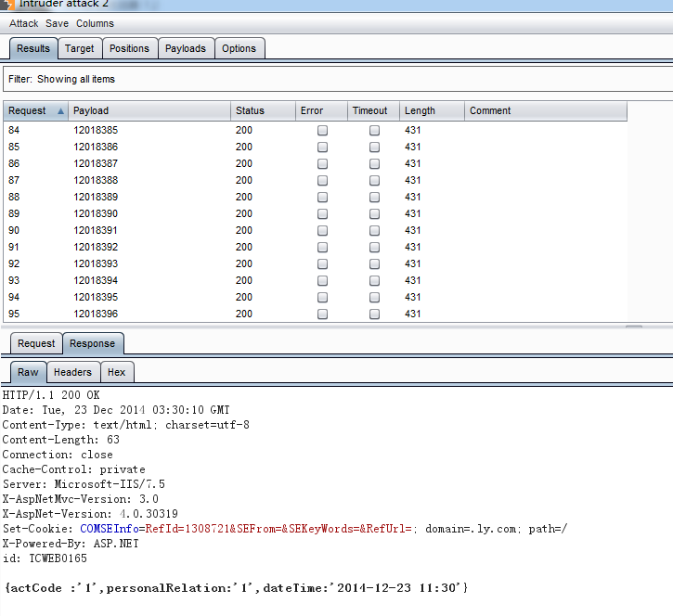Image resolution: width=673 pixels, height=616 pixels.
Task: Click the 'HTTP/1.1 200 OK' response line
Action: coord(51,395)
